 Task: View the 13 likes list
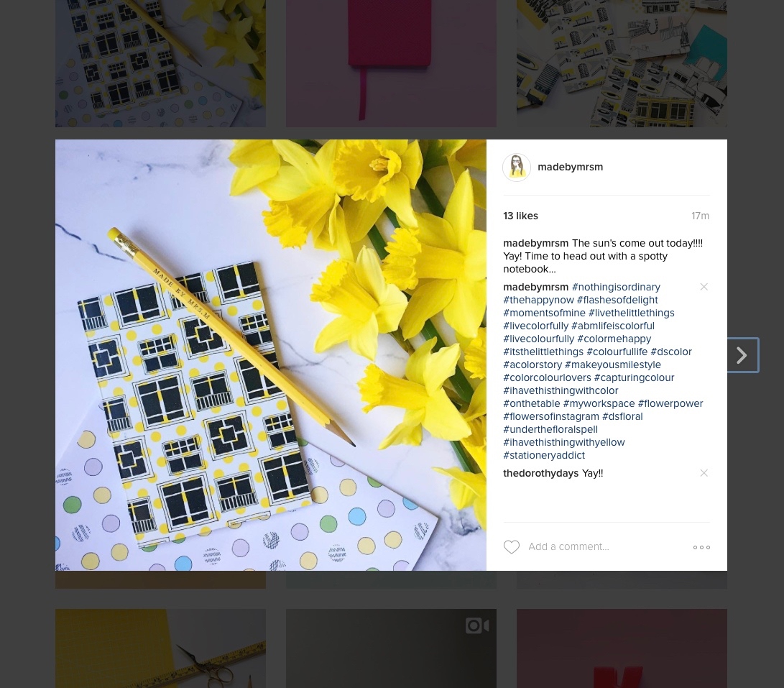click(x=520, y=216)
